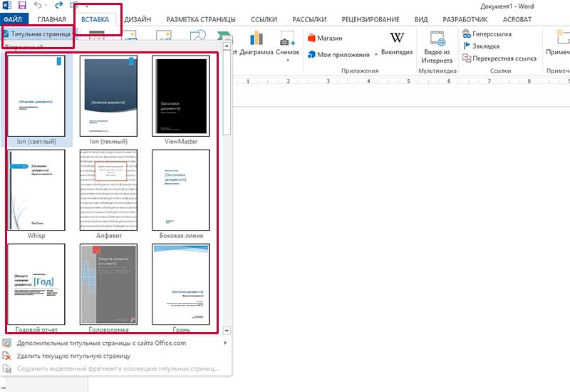Screen dimensions: 570x392
Task: Choose the Ion (светлый) cover page
Action: tap(36, 100)
